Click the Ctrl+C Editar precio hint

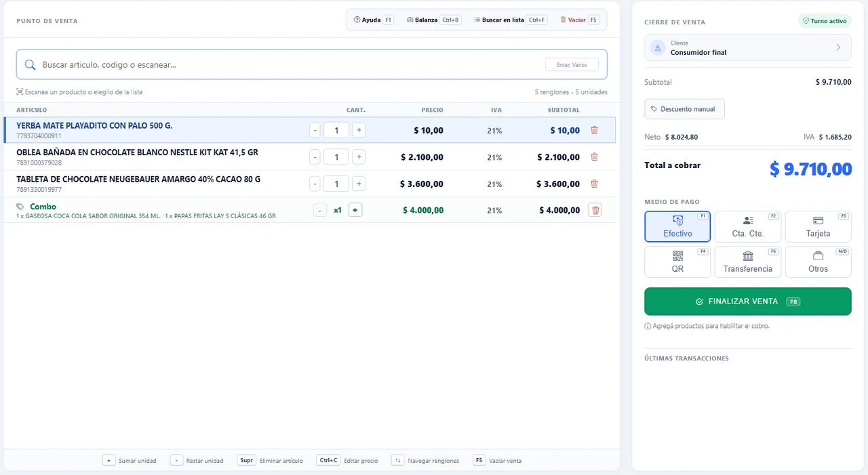tap(347, 460)
